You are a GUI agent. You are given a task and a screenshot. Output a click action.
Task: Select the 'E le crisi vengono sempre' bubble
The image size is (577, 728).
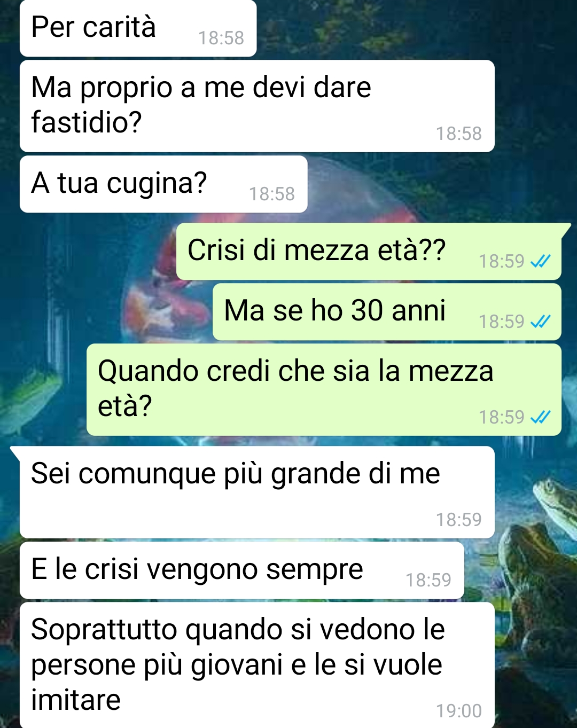(242, 570)
